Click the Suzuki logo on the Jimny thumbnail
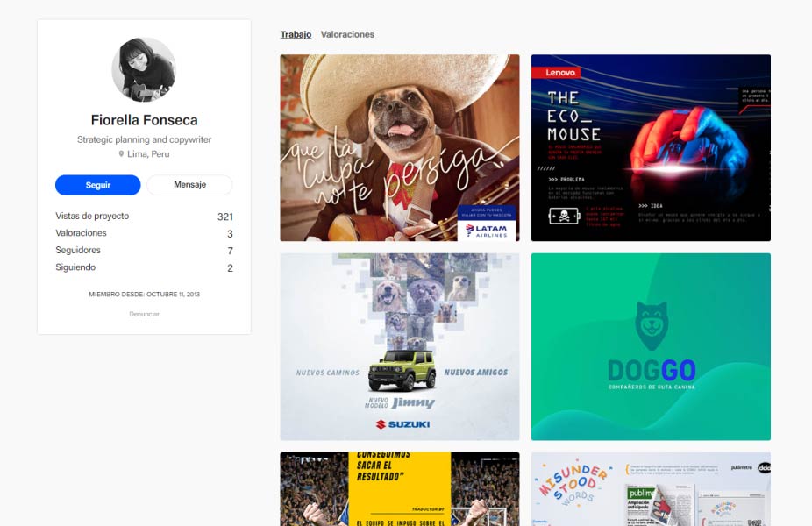Viewport: 812px width, 526px height. pos(402,424)
